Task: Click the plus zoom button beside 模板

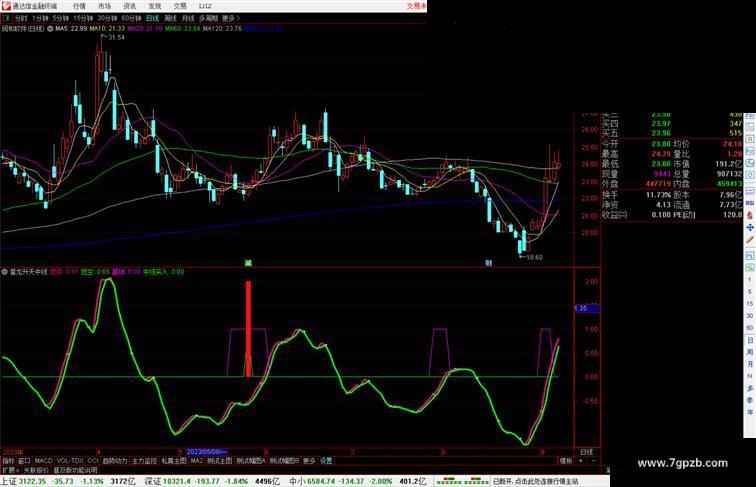Action: click(580, 461)
